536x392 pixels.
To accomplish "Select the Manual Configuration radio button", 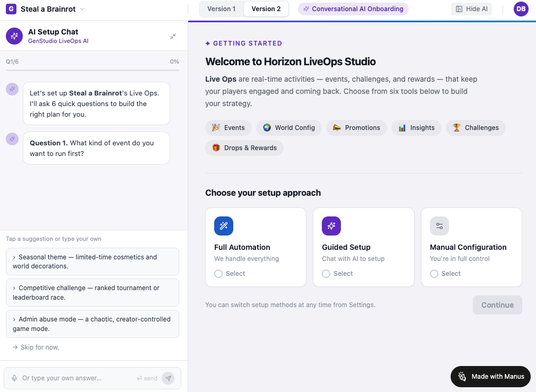I will click(434, 274).
